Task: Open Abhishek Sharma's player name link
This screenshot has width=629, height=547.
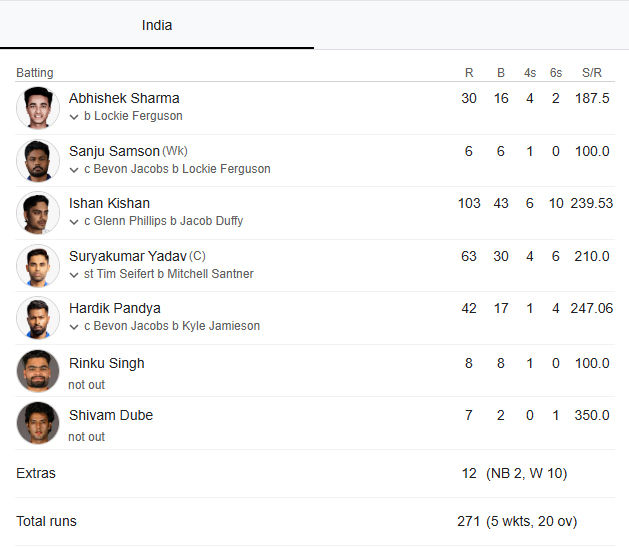Action: tap(124, 98)
